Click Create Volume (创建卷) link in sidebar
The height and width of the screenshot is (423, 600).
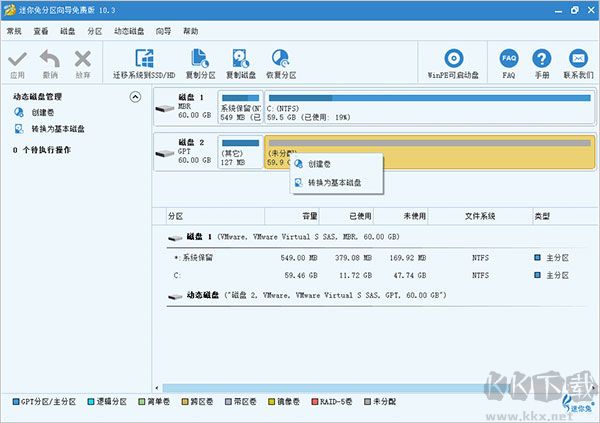43,112
